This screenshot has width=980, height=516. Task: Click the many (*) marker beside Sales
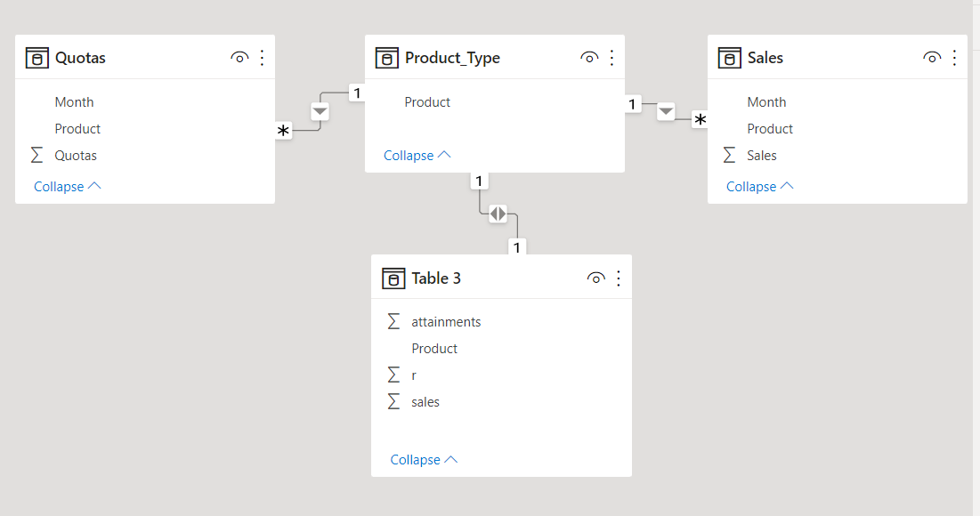(700, 119)
